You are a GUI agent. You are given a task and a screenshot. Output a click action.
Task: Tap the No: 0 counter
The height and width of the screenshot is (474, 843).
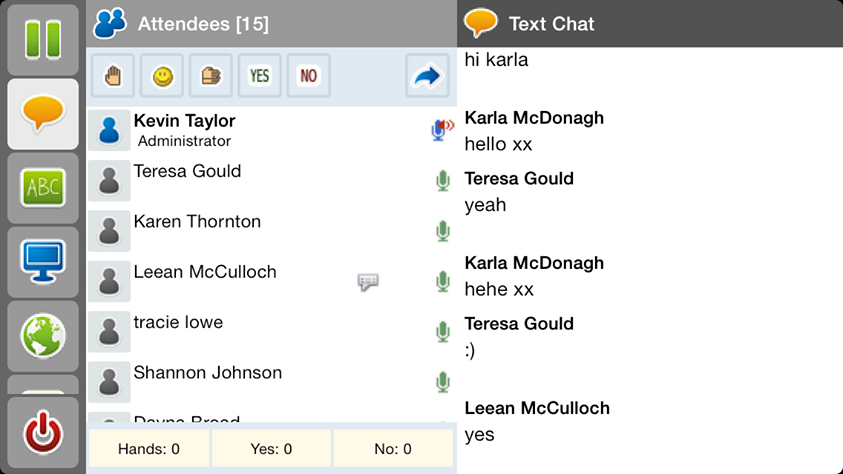coord(393,449)
